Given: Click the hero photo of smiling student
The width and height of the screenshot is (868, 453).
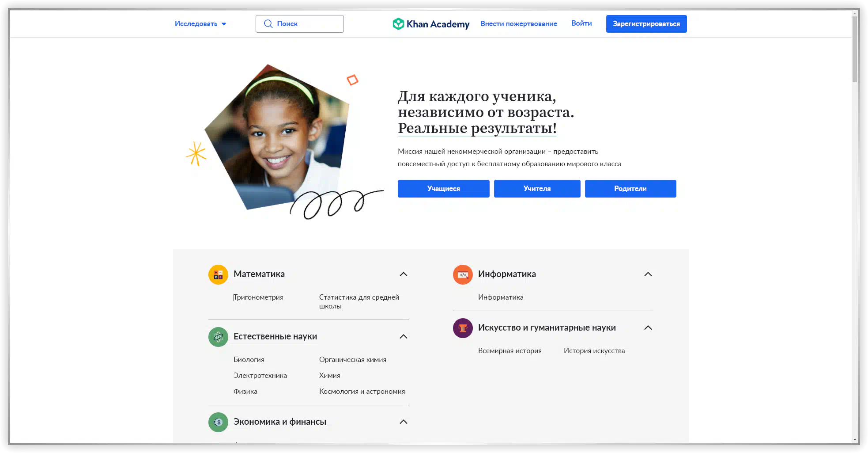Looking at the screenshot, I should click(277, 137).
